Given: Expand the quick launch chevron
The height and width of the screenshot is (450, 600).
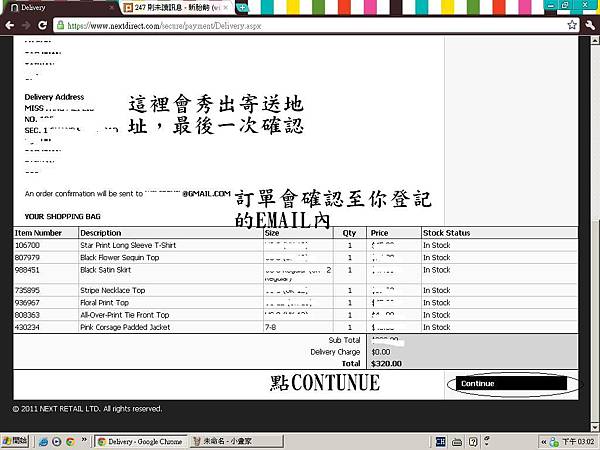Looking at the screenshot, I should click(x=84, y=440).
